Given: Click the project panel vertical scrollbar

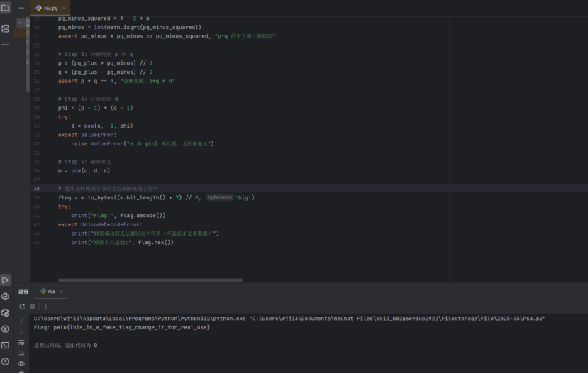Looking at the screenshot, I should (x=28, y=55).
